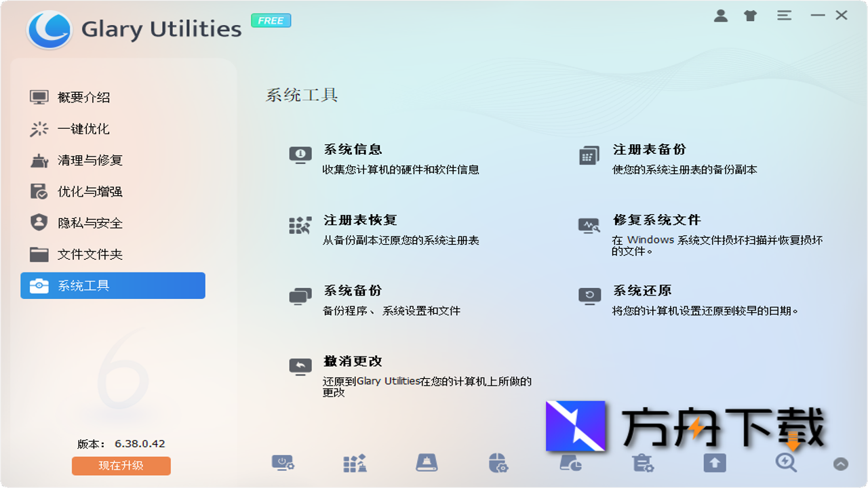Open the 系统还原 tool
The width and height of the screenshot is (868, 488).
688,300
